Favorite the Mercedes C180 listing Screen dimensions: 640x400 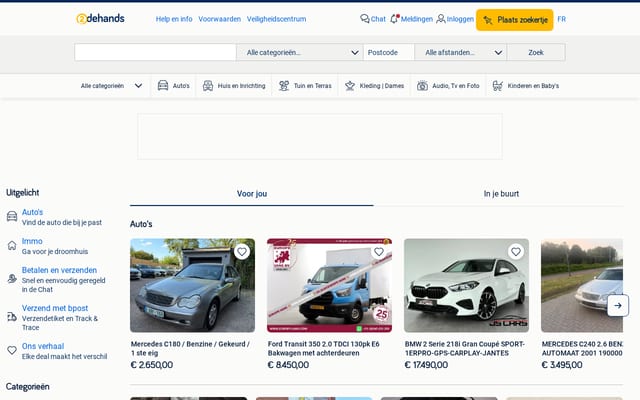(242, 252)
